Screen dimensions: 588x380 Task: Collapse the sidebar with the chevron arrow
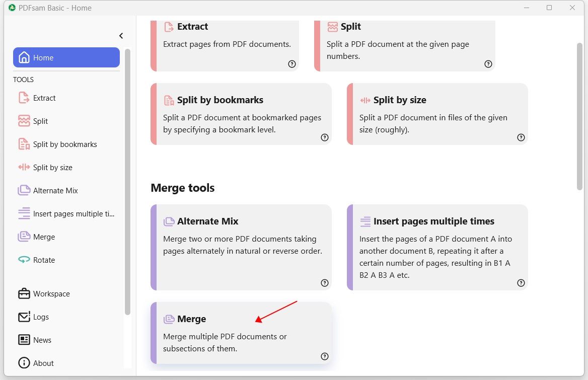pyautogui.click(x=121, y=36)
